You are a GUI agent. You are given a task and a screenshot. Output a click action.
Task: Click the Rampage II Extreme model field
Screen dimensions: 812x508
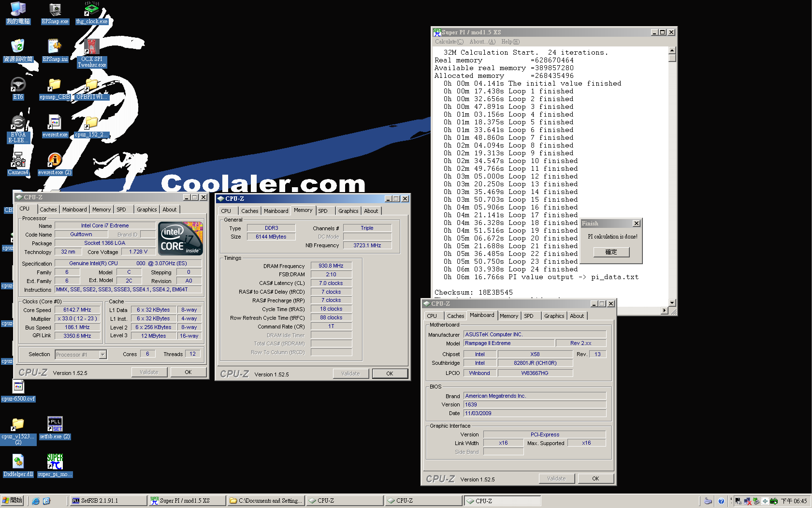click(x=509, y=343)
